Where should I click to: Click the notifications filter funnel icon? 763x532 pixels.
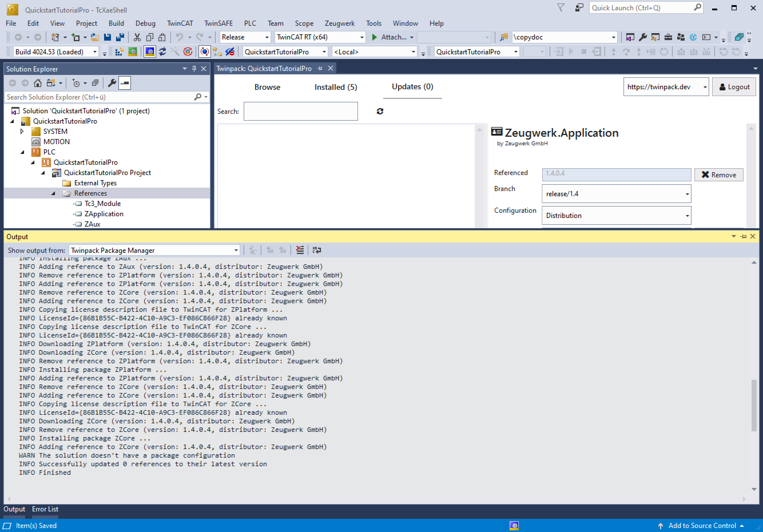[561, 8]
